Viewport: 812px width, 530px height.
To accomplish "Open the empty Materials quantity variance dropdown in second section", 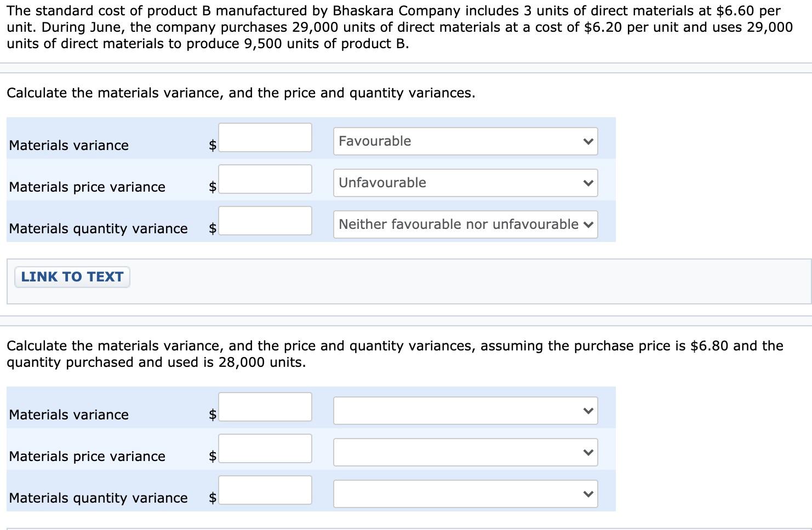I will pos(465,494).
